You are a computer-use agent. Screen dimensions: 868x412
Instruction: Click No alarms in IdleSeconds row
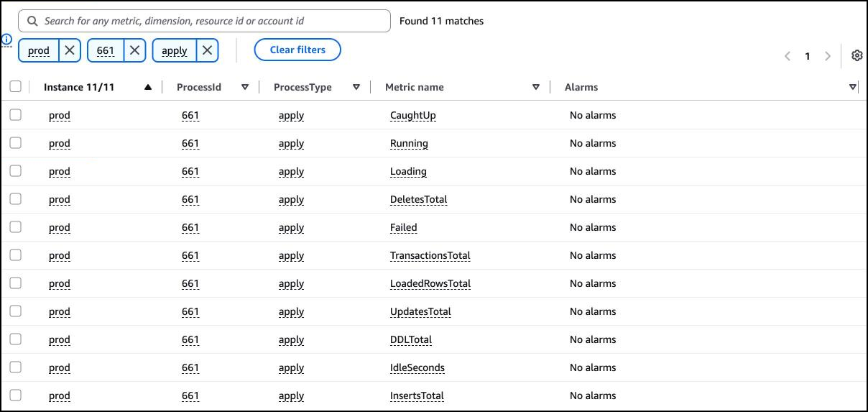coord(593,367)
